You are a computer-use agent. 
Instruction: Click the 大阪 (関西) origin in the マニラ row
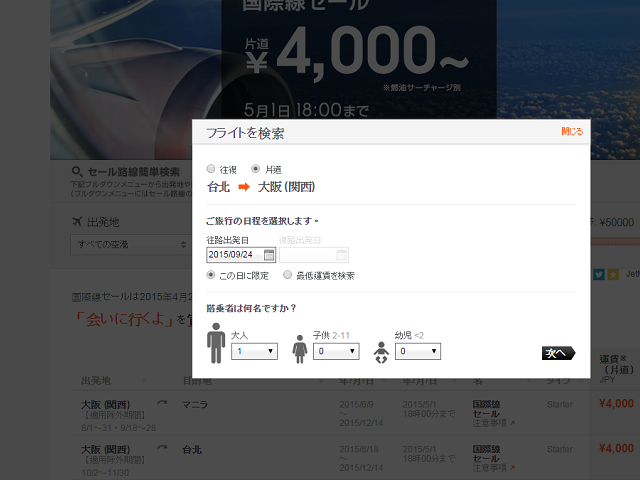(x=105, y=405)
